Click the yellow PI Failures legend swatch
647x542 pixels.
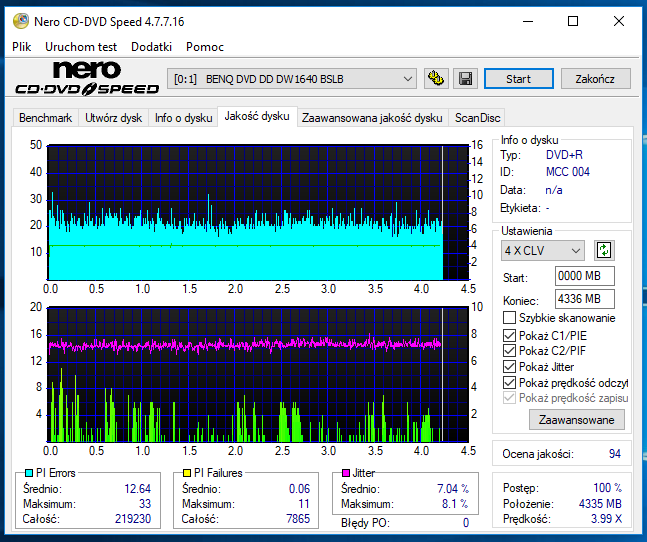click(x=187, y=473)
